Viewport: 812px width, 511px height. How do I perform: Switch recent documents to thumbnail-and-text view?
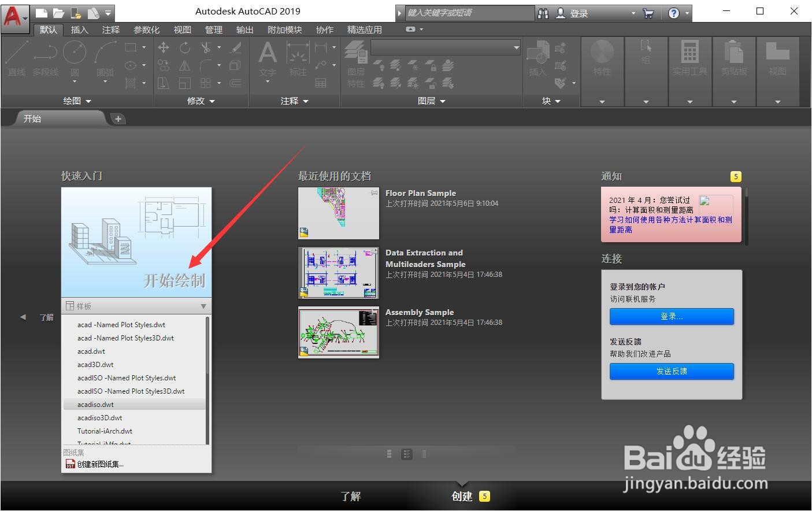(x=407, y=454)
